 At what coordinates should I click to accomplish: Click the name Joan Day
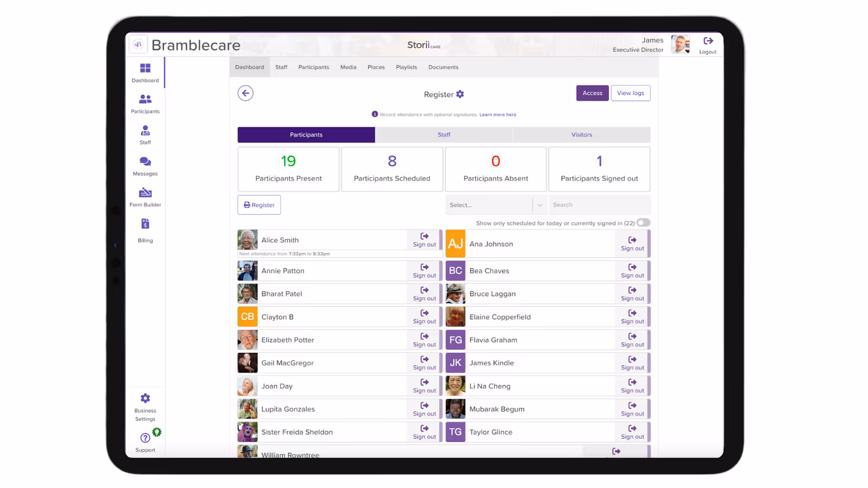(277, 386)
